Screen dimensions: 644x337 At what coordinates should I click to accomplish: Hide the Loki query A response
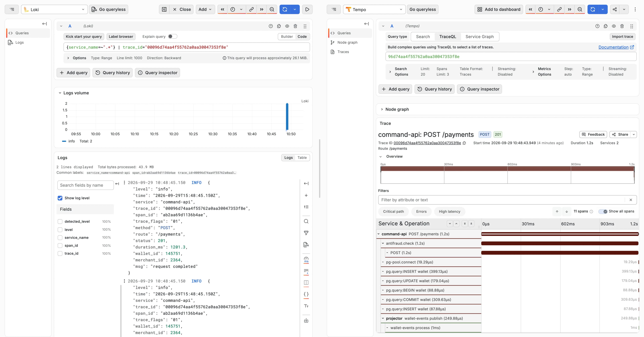point(287,26)
